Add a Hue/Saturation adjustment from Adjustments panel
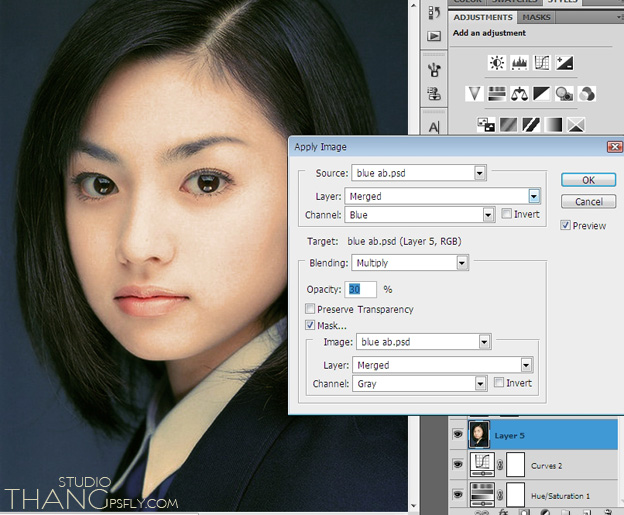Image resolution: width=624 pixels, height=515 pixels. (x=497, y=94)
